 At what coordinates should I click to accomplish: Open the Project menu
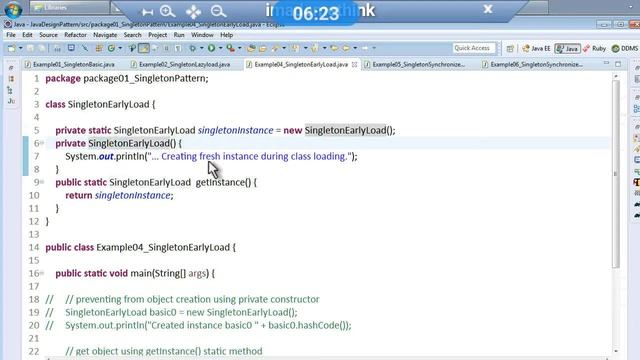(x=158, y=35)
